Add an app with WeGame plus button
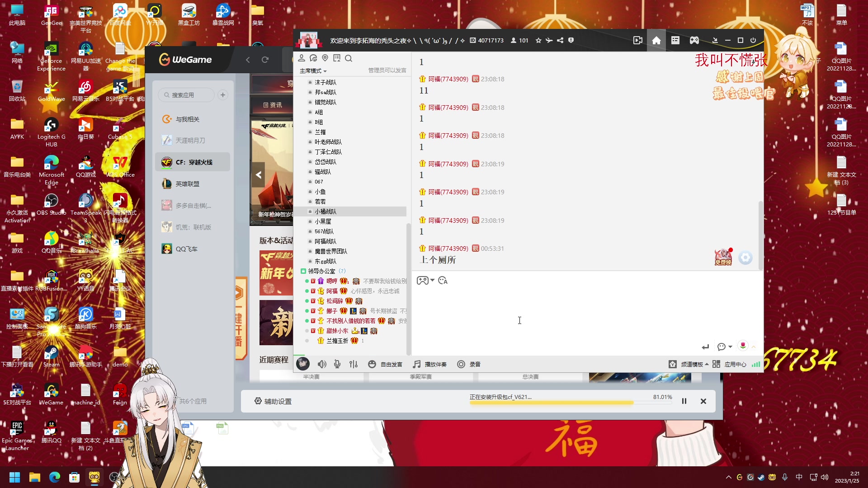The height and width of the screenshot is (488, 868). (223, 95)
